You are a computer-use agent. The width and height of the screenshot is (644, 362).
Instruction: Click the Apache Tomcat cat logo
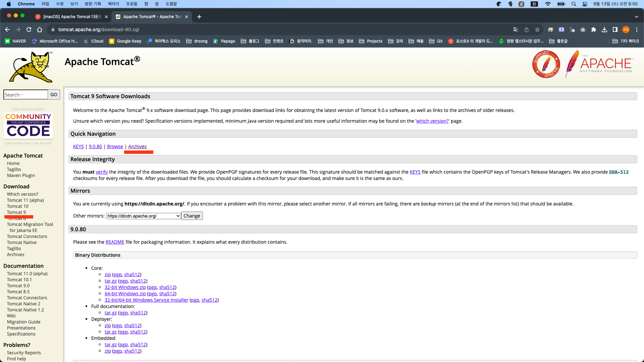point(31,67)
